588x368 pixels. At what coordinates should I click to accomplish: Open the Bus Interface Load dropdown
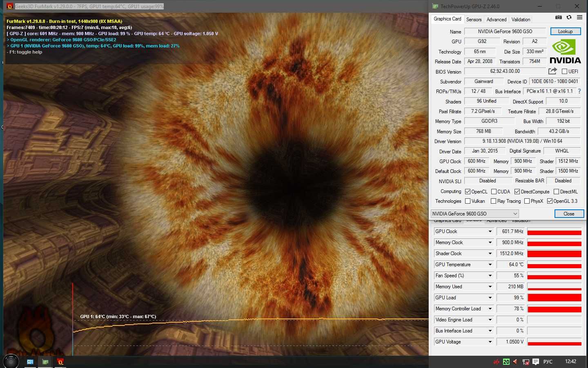click(490, 331)
